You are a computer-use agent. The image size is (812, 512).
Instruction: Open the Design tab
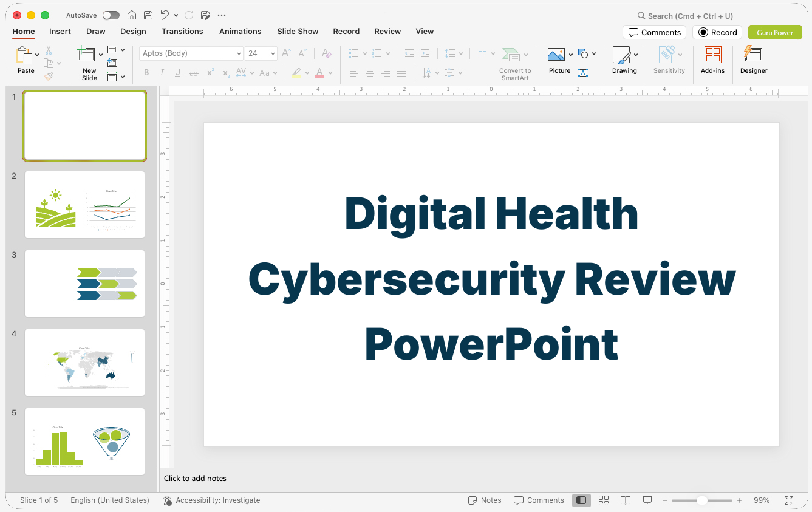[x=133, y=31]
